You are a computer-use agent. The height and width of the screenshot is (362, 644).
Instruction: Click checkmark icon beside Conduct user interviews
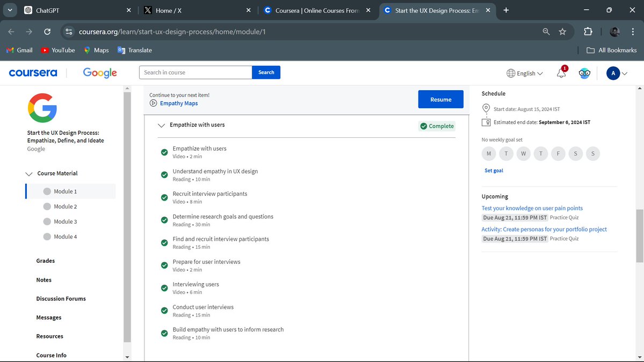pyautogui.click(x=164, y=311)
